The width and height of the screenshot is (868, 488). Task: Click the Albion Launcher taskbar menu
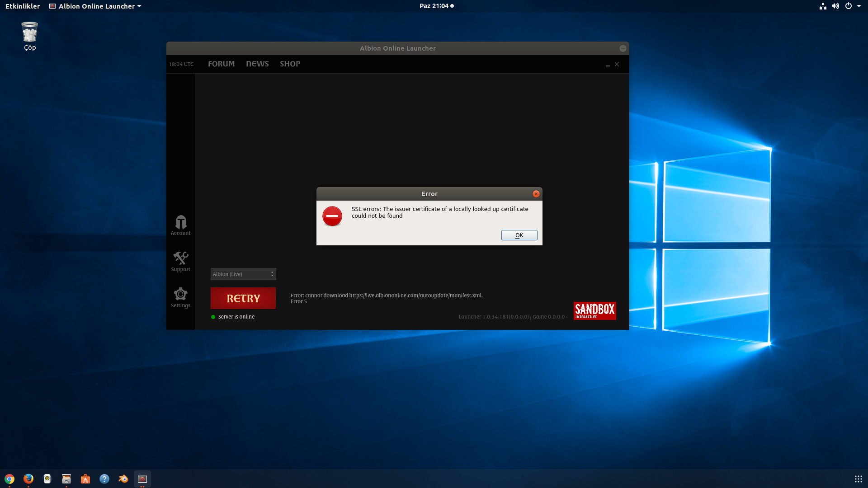[x=95, y=6]
